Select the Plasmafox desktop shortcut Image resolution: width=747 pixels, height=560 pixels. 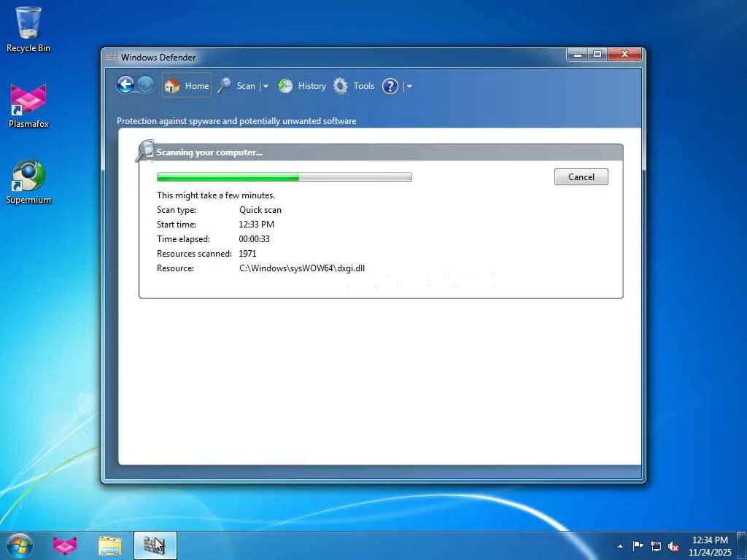click(28, 106)
